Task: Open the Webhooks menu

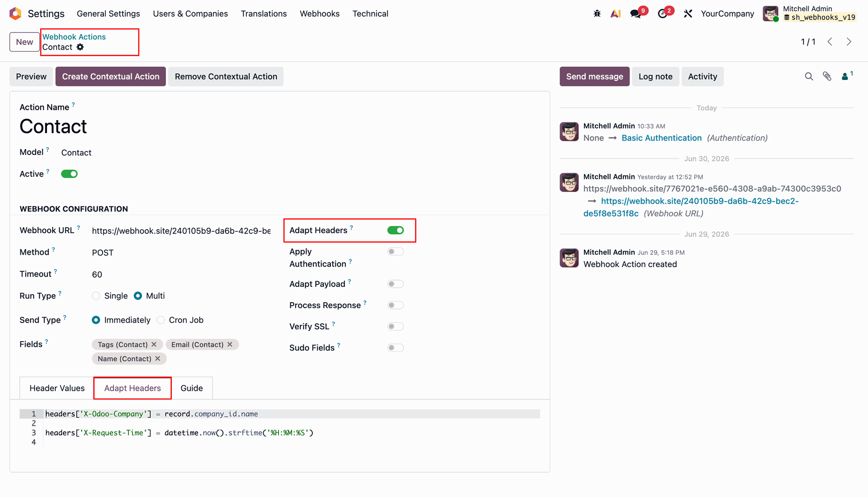Action: (x=320, y=14)
